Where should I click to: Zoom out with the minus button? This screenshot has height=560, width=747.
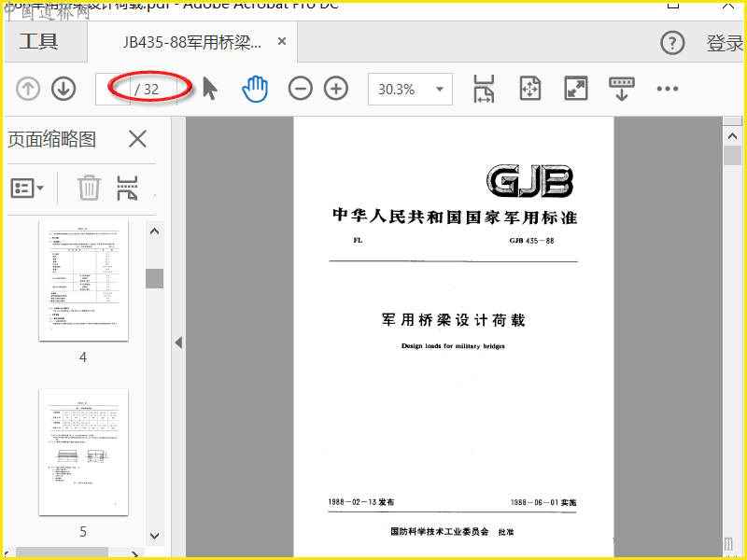coord(300,89)
